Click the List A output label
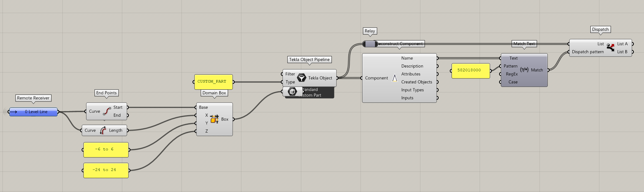 622,44
